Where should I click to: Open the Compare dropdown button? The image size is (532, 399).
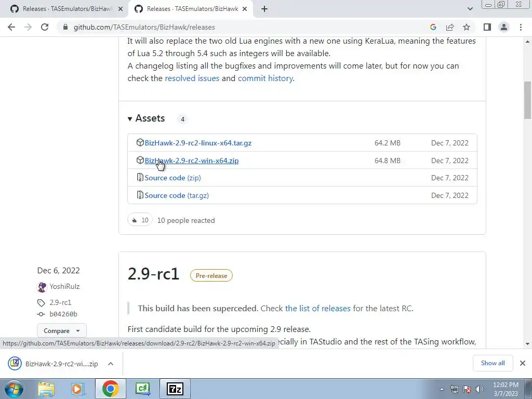tap(62, 331)
